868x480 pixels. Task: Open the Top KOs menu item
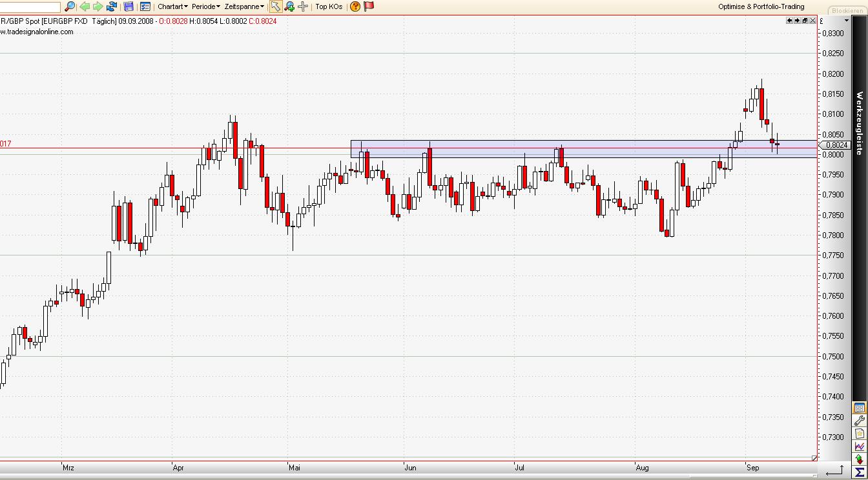329,6
